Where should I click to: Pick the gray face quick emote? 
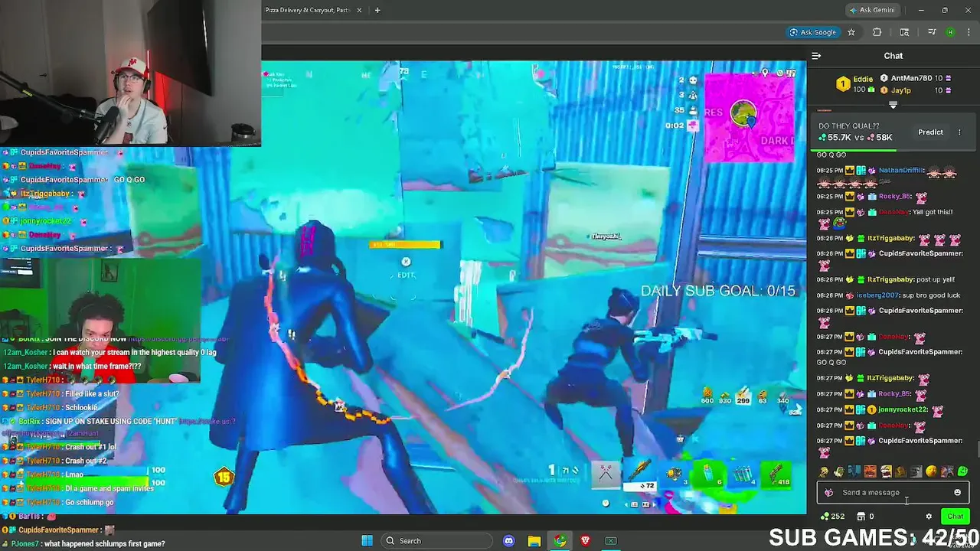916,471
